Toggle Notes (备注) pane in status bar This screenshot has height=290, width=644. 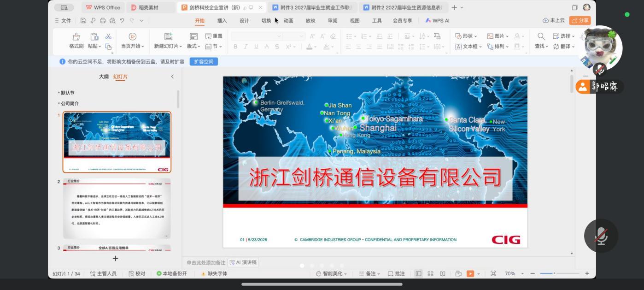[x=369, y=273]
